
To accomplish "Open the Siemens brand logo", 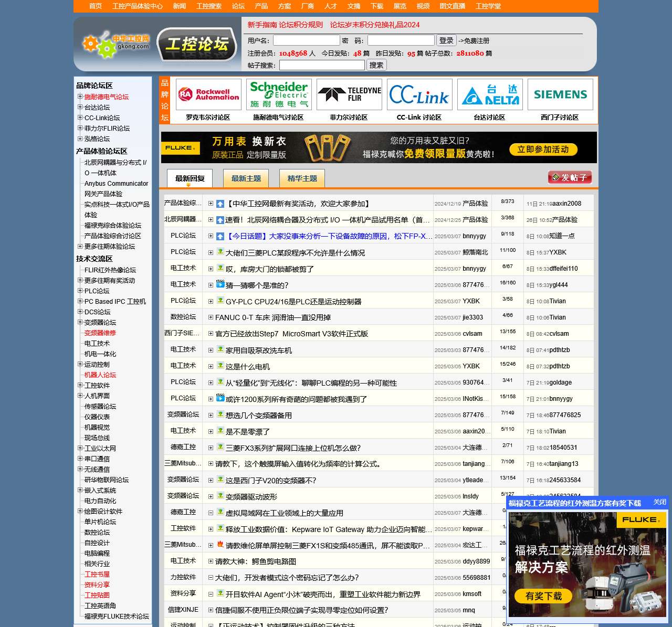I will (x=560, y=94).
